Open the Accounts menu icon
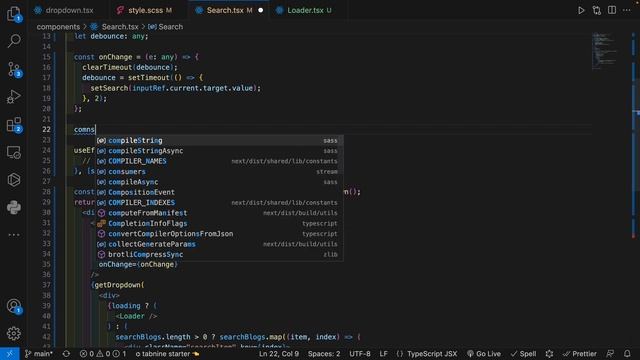Viewport: 640px width, 360px height. (x=14, y=306)
